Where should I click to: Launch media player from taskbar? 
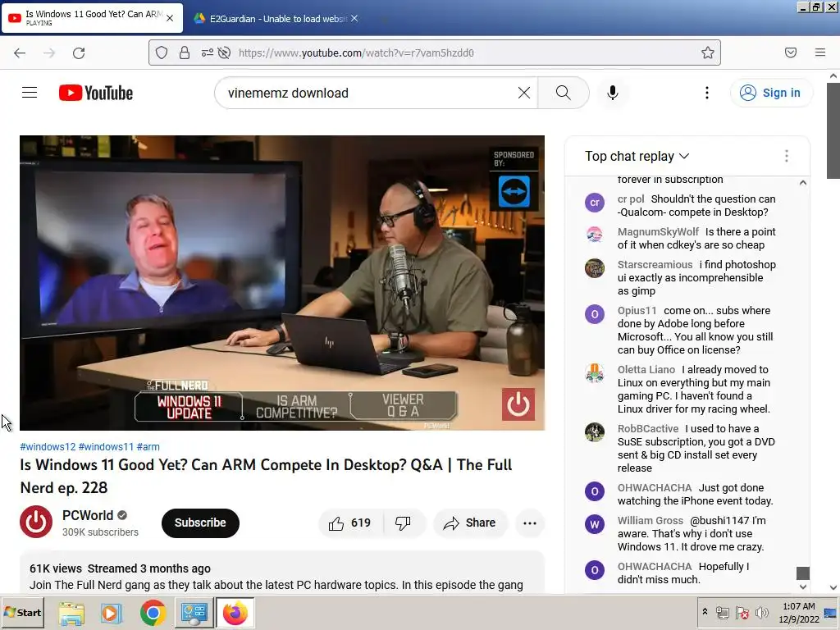[112, 613]
